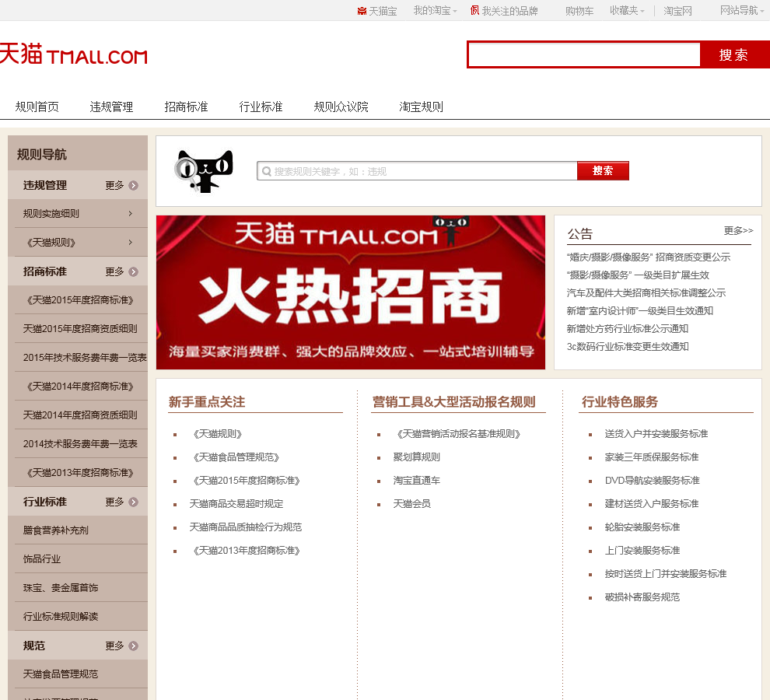
Task: Open announcement "婚庆/摄影/摄像服务" 招商资质变更公示
Action: coord(648,257)
